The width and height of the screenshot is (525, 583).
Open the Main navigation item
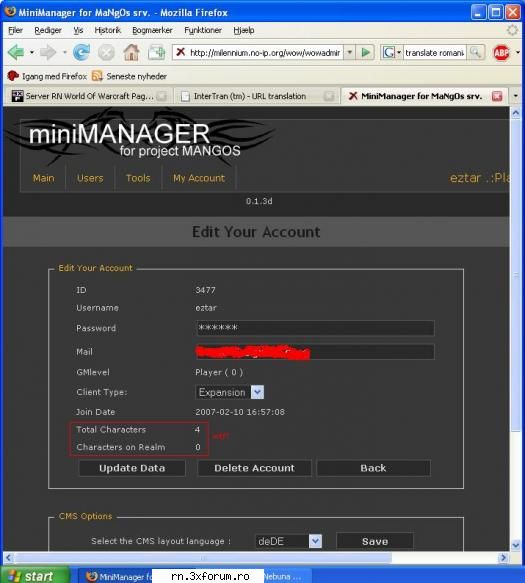pos(44,178)
